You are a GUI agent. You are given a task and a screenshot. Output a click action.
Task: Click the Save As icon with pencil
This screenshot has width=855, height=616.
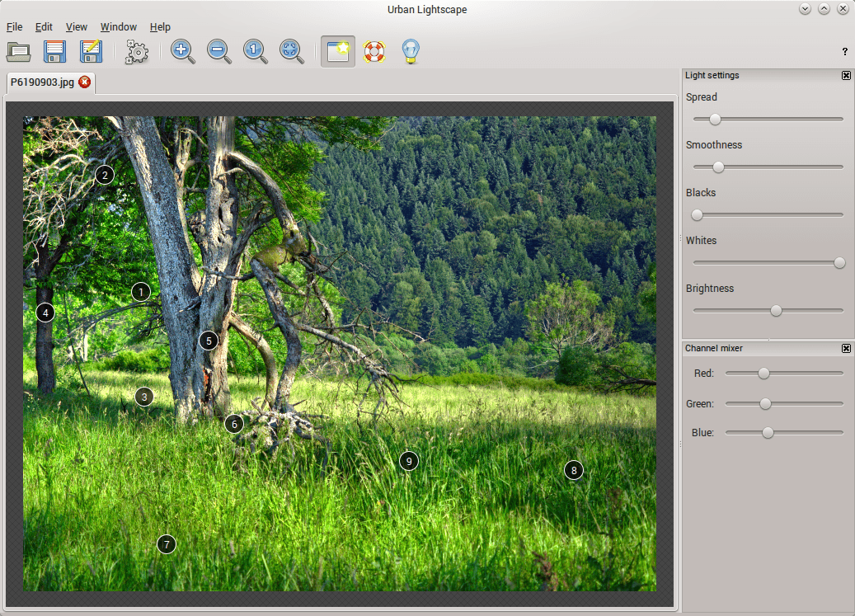point(91,51)
